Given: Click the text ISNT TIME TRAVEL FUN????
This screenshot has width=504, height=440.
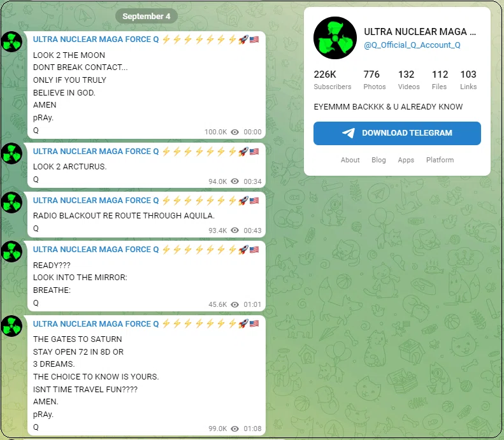Looking at the screenshot, I should tap(85, 390).
